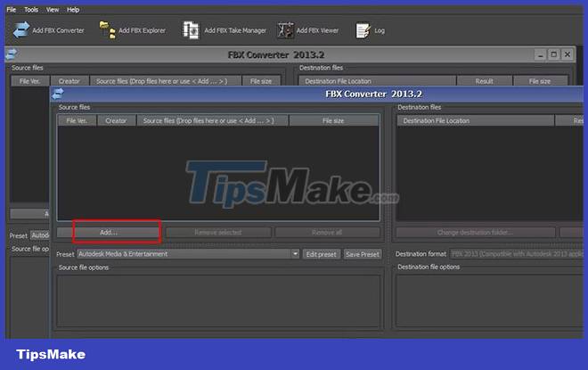Click source File size header in back window

pos(261,81)
